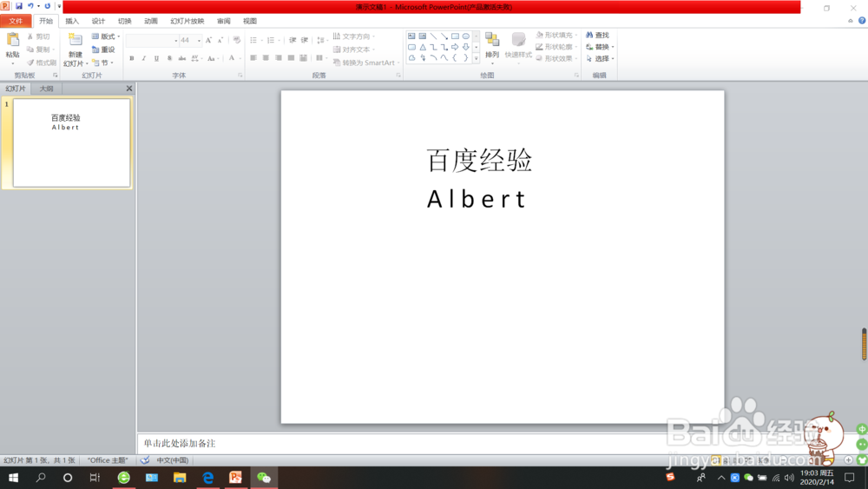This screenshot has height=489, width=868.
Task: Open the font size dropdown
Action: click(200, 41)
